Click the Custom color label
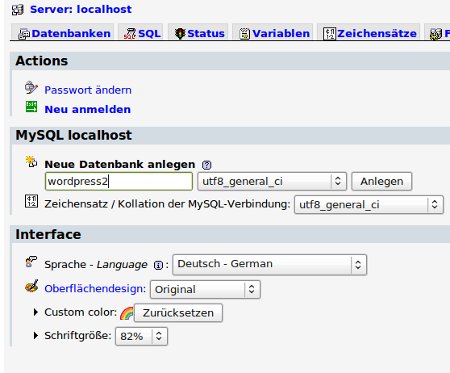The width and height of the screenshot is (450, 373). (x=81, y=312)
